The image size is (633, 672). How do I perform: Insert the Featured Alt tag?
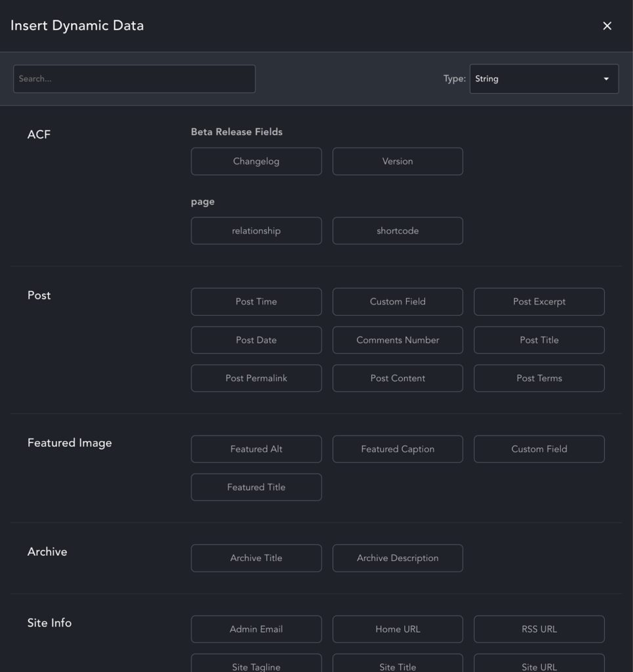click(x=256, y=449)
